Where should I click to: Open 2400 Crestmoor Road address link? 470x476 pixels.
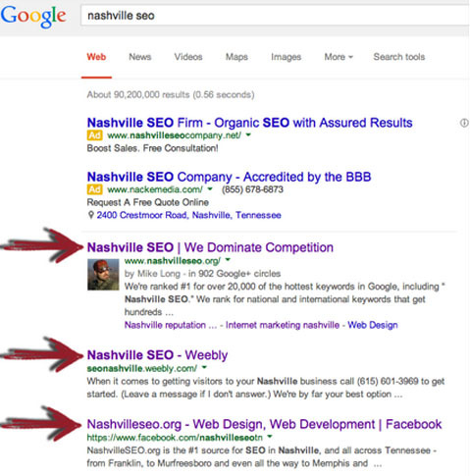188,215
